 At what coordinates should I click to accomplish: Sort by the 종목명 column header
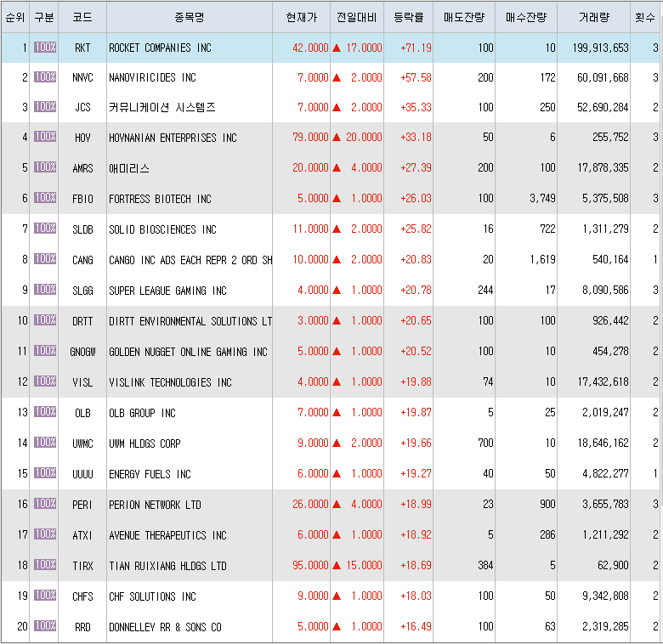click(x=190, y=17)
